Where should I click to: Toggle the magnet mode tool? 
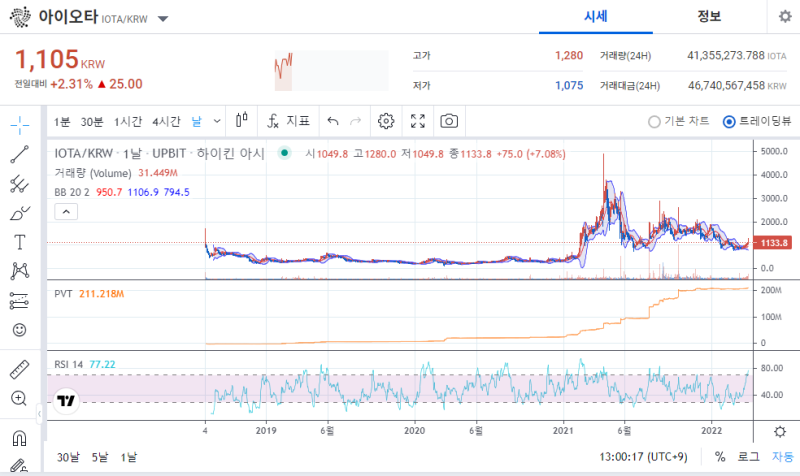(20, 438)
